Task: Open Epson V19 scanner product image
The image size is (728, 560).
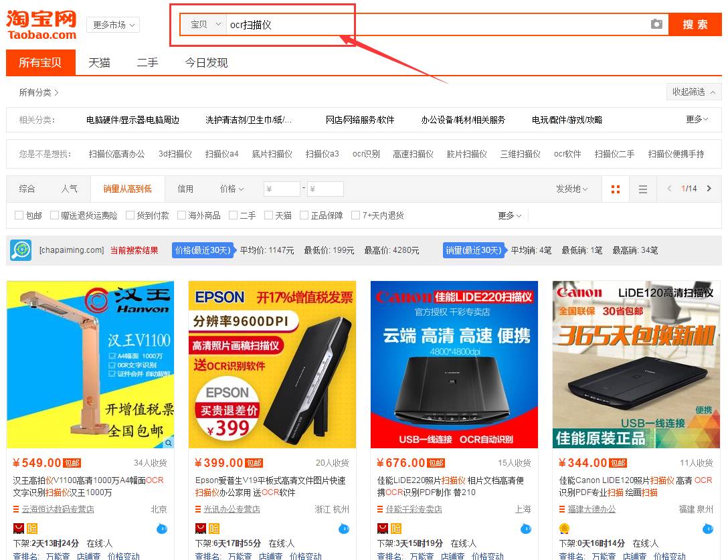Action: point(272,365)
